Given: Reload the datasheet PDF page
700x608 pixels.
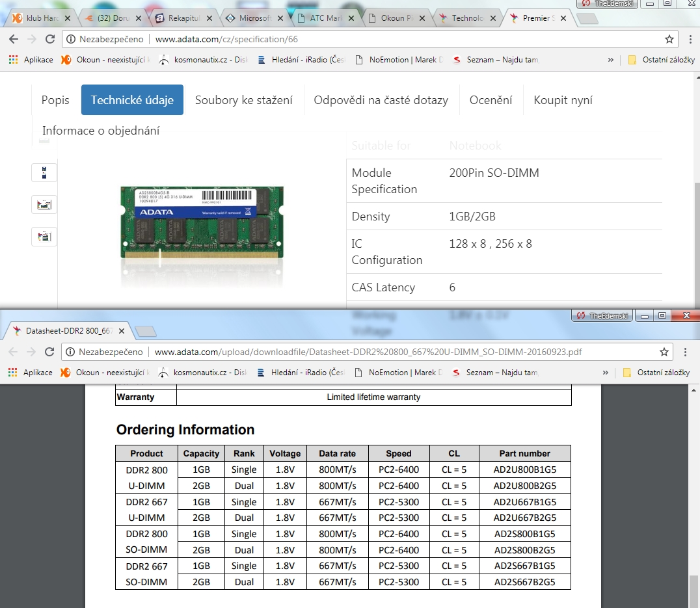Looking at the screenshot, I should click(x=49, y=352).
